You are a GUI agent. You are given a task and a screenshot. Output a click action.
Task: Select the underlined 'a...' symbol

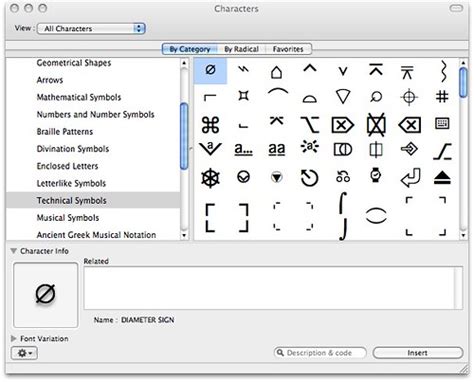(243, 149)
